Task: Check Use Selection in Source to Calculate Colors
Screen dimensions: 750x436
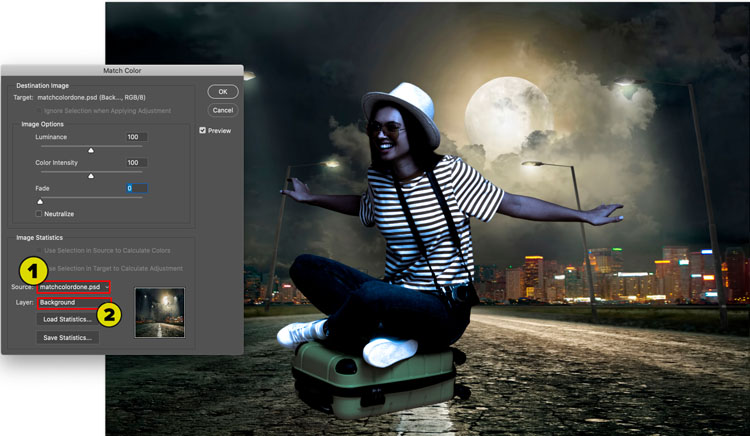Action: [x=39, y=250]
